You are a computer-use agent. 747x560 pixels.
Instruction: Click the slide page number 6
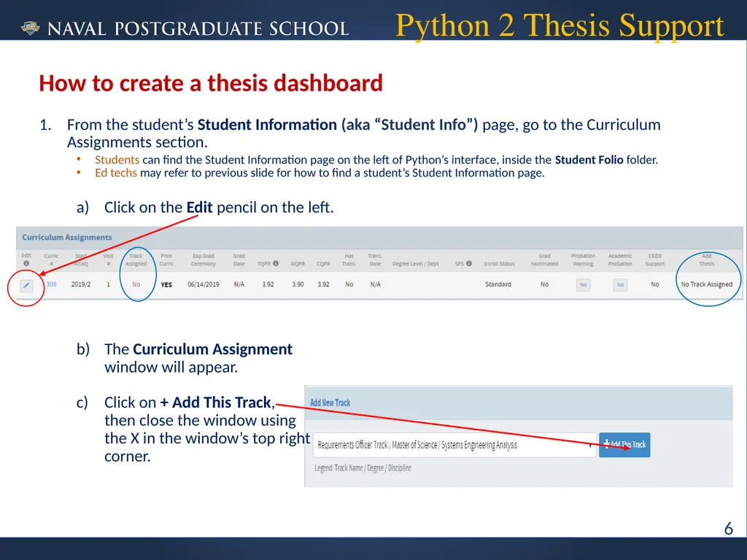click(x=729, y=529)
